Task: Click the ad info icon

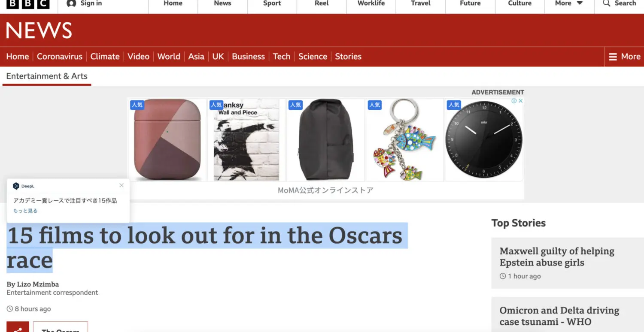Action: (514, 101)
